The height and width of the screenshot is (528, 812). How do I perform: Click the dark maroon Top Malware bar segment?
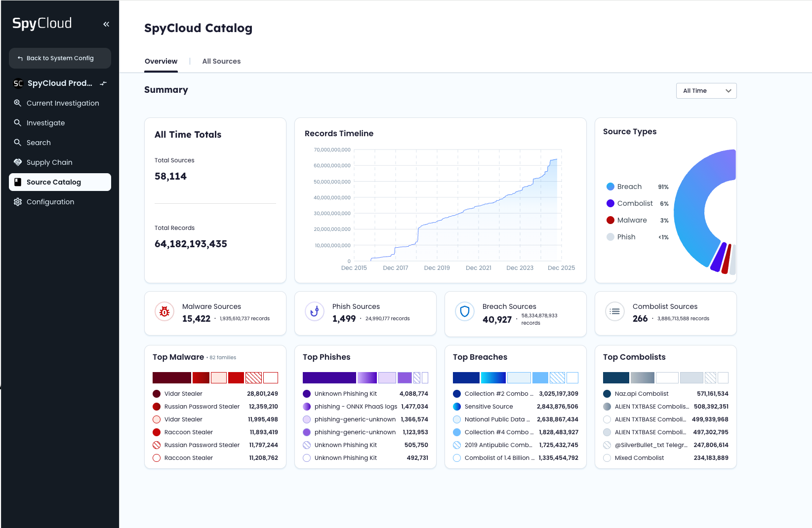pos(172,378)
